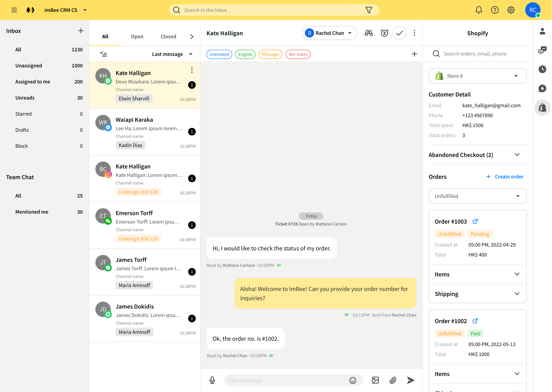Click the attach file paperclip icon
This screenshot has width=552, height=392.
pos(393,380)
